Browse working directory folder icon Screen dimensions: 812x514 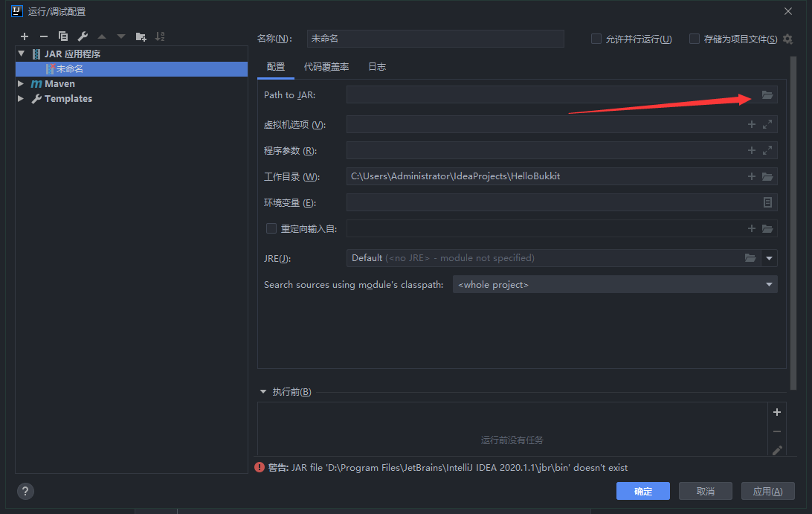tap(767, 176)
